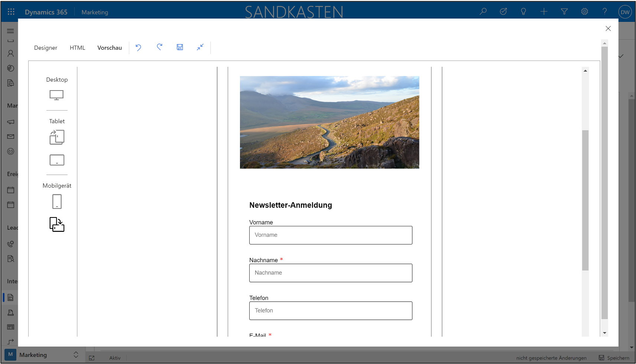Open the help question mark icon

[605, 12]
